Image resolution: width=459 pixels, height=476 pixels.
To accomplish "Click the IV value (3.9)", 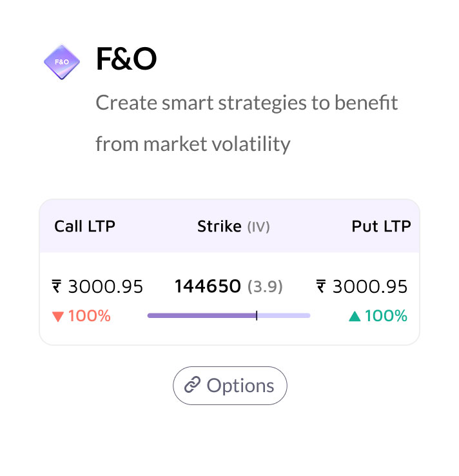I will (x=266, y=287).
